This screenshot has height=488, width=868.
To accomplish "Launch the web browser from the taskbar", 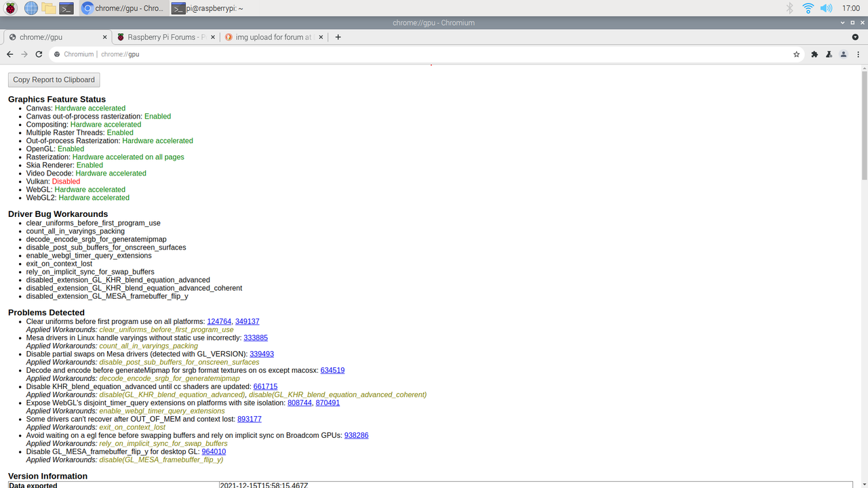I will point(30,8).
